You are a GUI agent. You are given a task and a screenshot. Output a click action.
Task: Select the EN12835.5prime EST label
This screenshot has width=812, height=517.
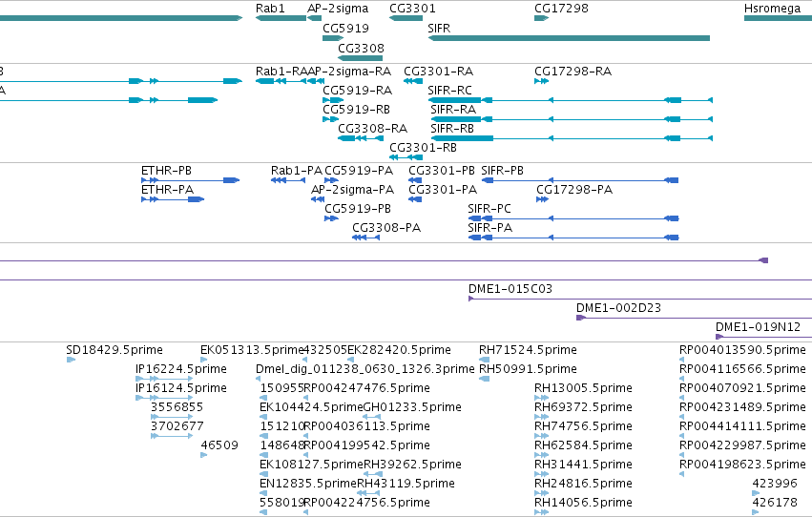coord(308,484)
